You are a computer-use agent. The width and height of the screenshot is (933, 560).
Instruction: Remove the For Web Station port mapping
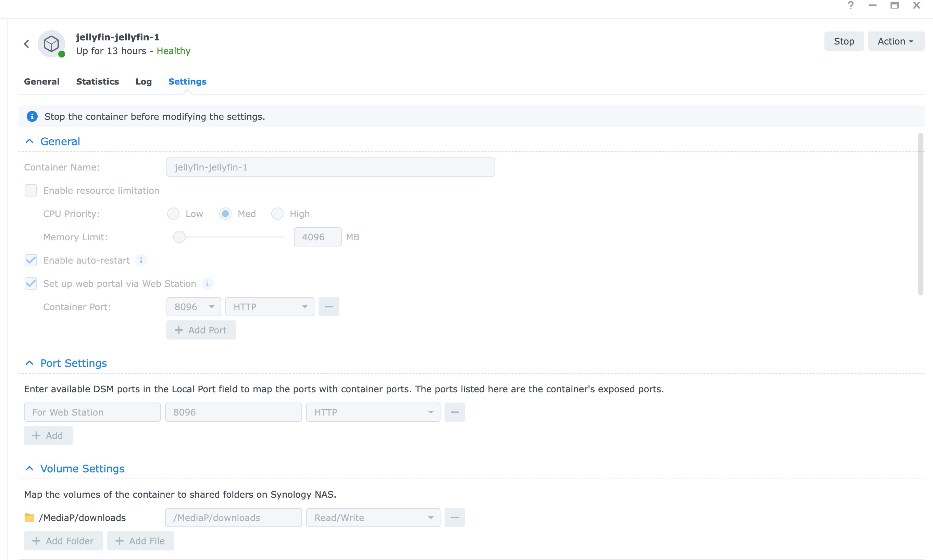pos(455,412)
